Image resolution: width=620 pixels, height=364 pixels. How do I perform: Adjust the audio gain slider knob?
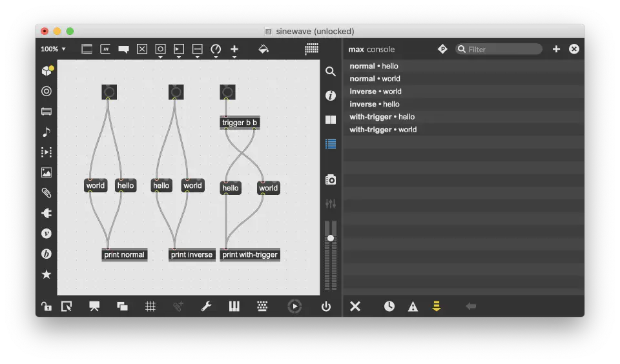(x=331, y=238)
